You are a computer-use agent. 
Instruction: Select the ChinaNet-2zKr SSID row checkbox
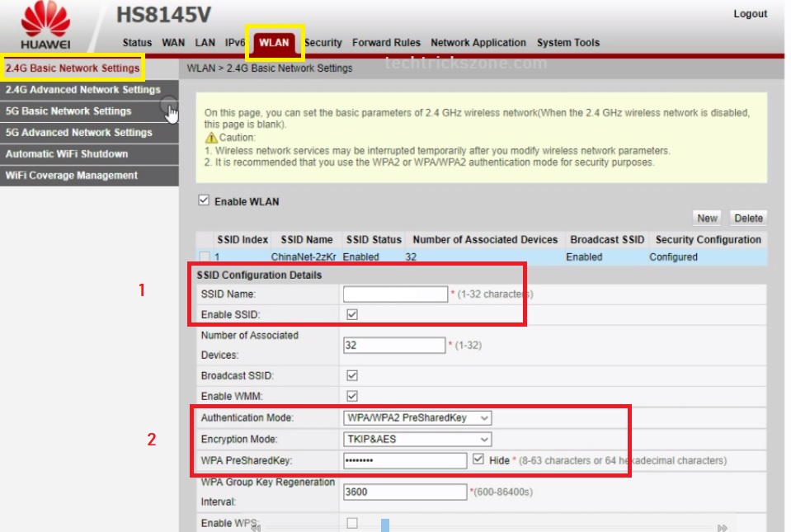[x=204, y=257]
